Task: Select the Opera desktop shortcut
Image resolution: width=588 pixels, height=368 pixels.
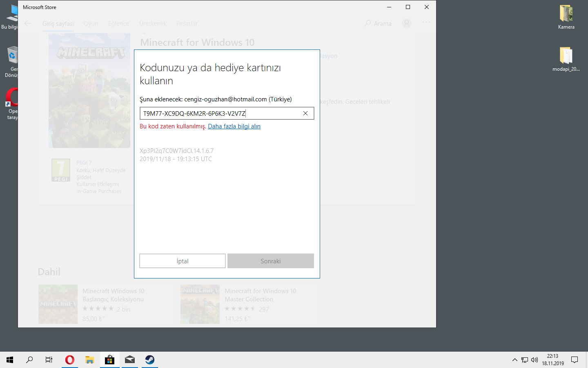Action: (x=12, y=103)
